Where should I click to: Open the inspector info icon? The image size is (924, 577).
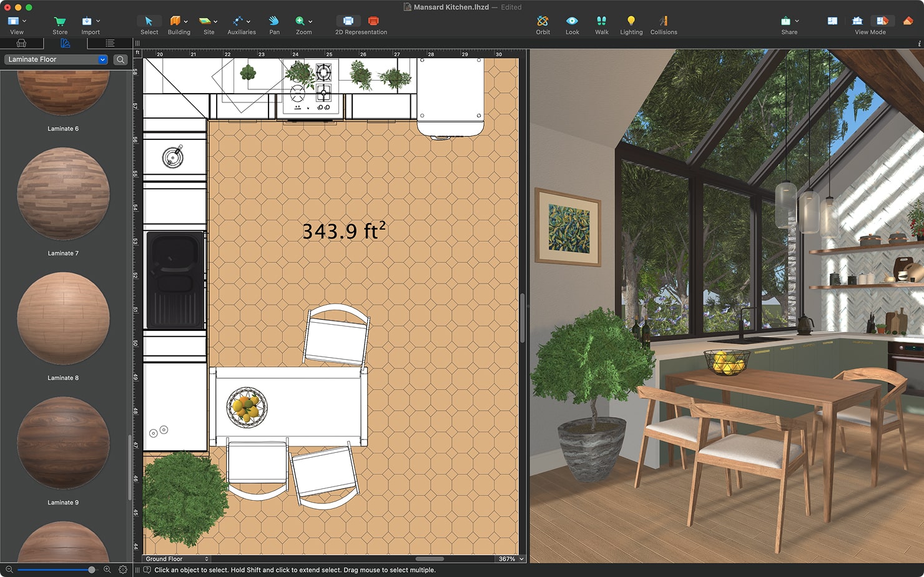tap(919, 44)
